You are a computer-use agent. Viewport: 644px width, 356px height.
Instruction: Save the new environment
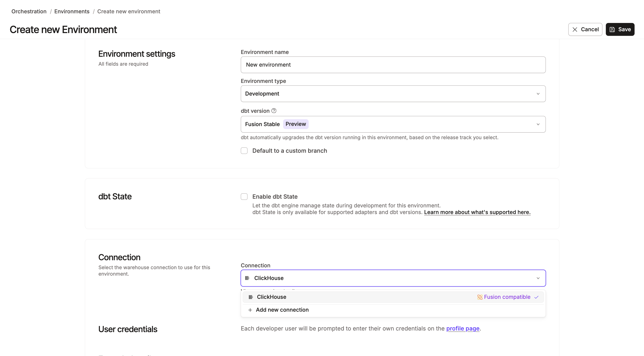pyautogui.click(x=620, y=29)
